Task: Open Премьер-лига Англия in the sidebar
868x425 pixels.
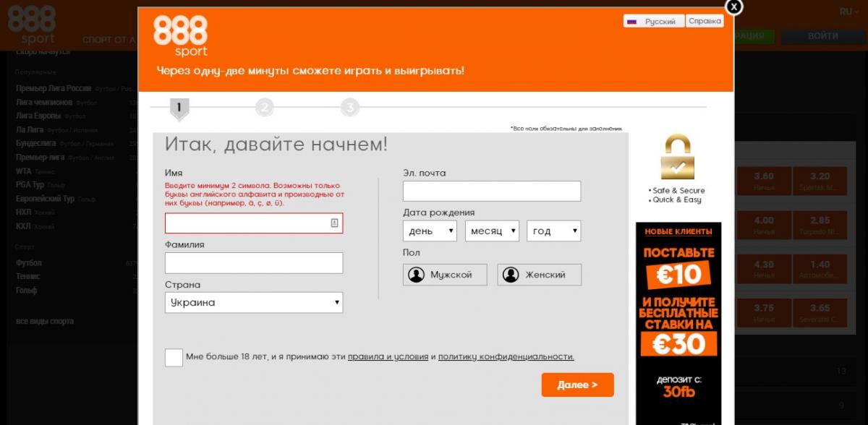Action: (x=41, y=157)
